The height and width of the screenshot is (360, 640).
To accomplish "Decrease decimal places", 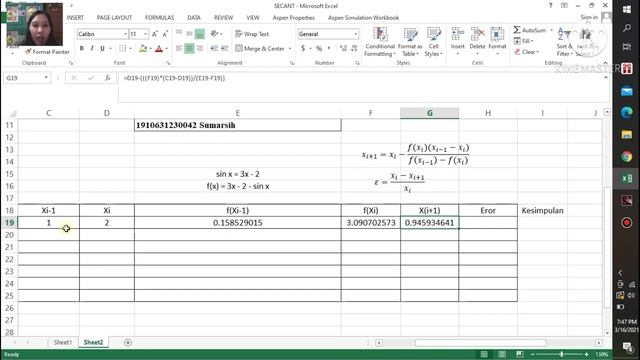I will click(x=354, y=49).
